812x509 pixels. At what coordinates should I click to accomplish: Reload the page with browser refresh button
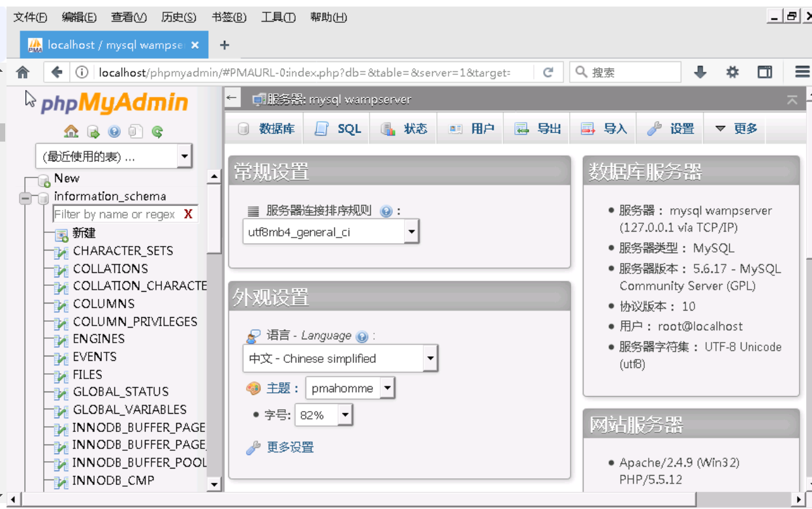[548, 72]
